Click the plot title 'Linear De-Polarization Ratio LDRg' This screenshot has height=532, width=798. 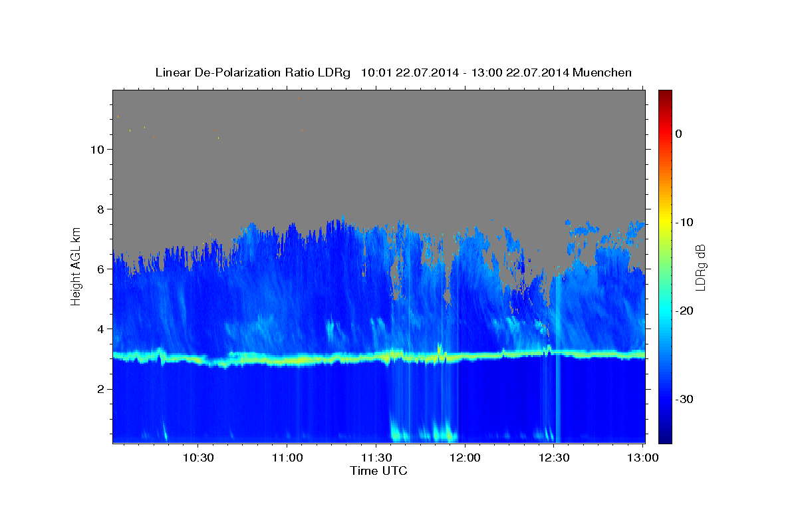252,72
